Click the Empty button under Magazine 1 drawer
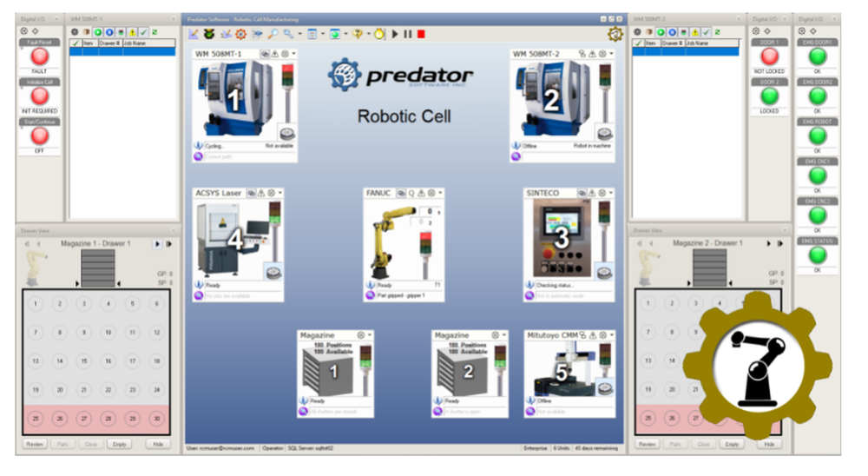This screenshot has height=476, width=868. coord(119,444)
